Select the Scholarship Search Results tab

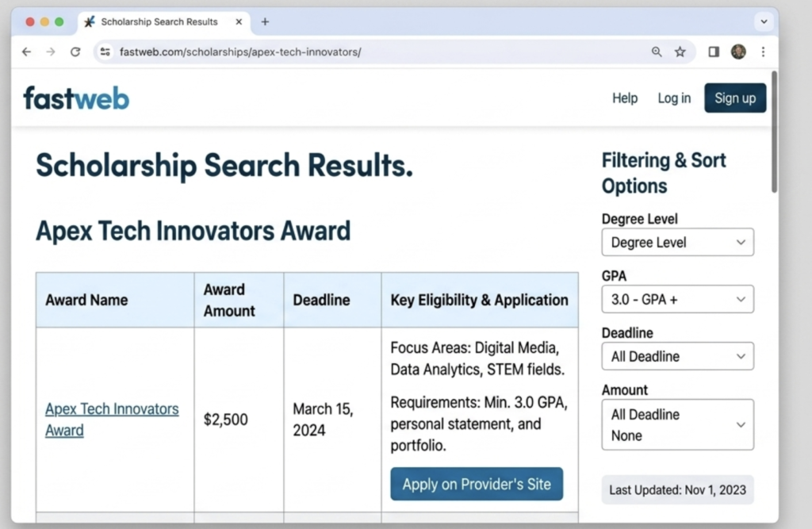point(164,21)
